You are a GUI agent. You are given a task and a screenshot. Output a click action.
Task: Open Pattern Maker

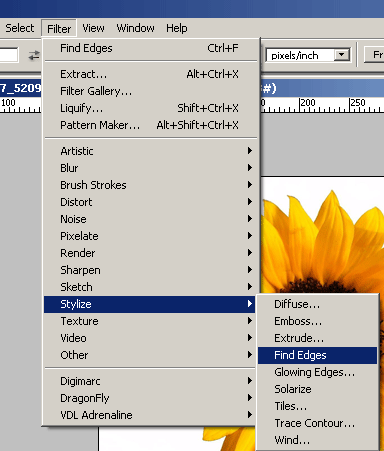click(149, 125)
